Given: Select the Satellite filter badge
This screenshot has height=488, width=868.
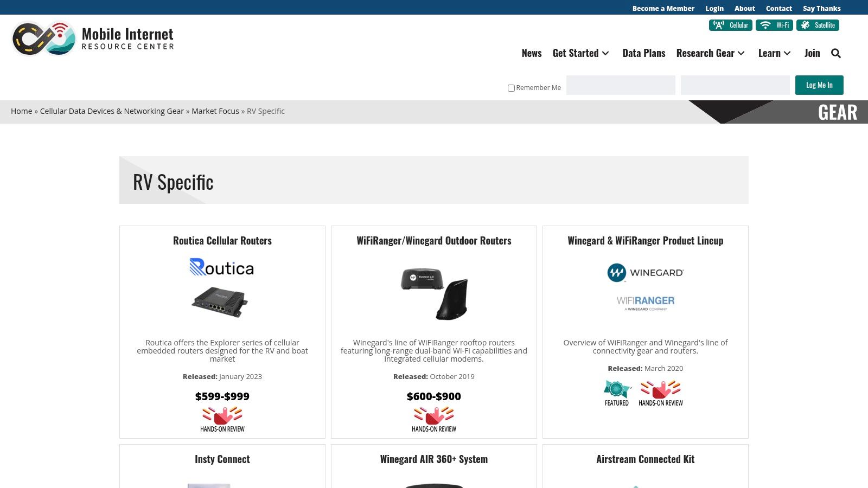Looking at the screenshot, I should click(818, 25).
